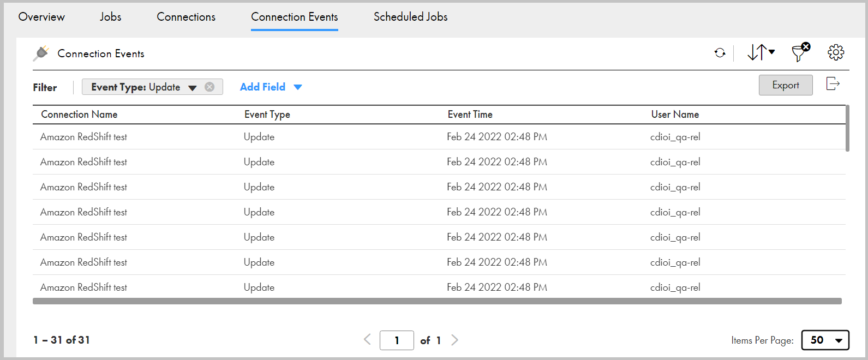Viewport: 868px width, 360px height.
Task: Go to the Scheduled Jobs tab
Action: click(411, 17)
